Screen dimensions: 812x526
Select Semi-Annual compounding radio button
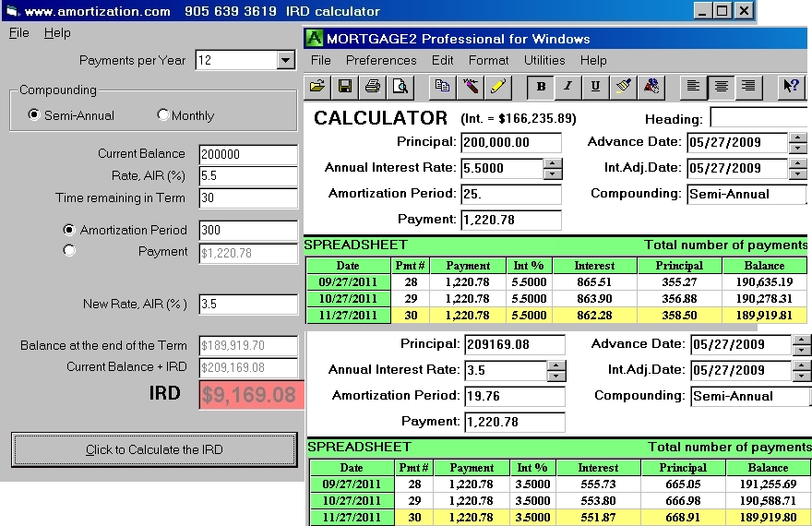(34, 115)
